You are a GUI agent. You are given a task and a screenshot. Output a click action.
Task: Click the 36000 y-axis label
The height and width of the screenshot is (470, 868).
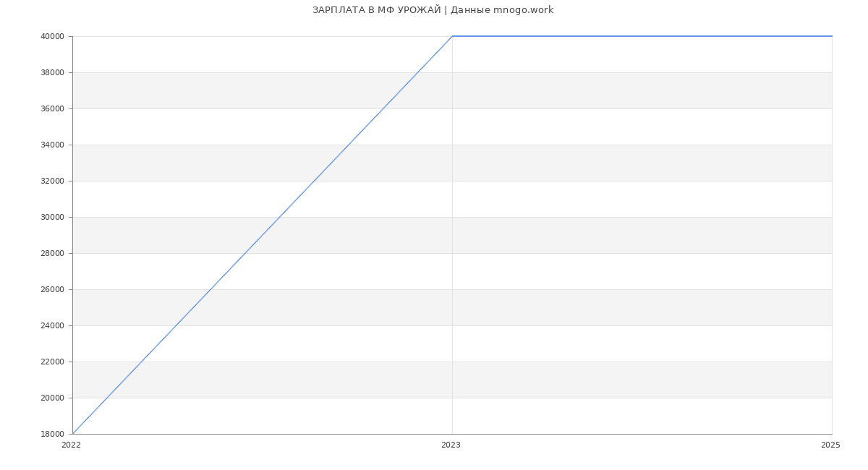click(x=53, y=108)
